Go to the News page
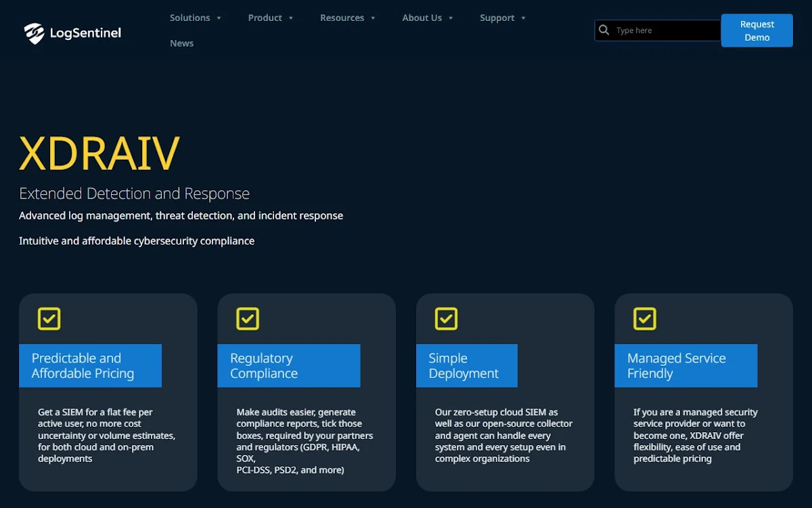This screenshot has height=508, width=812. (x=182, y=43)
